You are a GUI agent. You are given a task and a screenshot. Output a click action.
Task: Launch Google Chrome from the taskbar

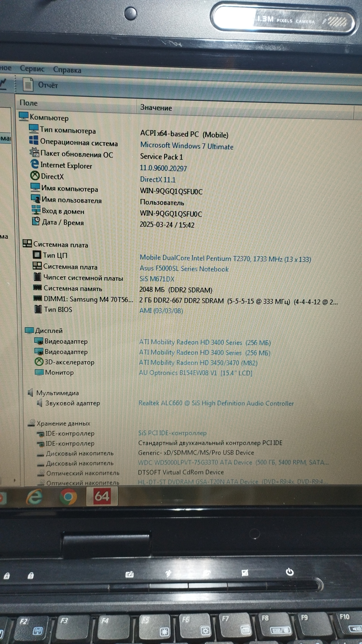click(x=68, y=497)
